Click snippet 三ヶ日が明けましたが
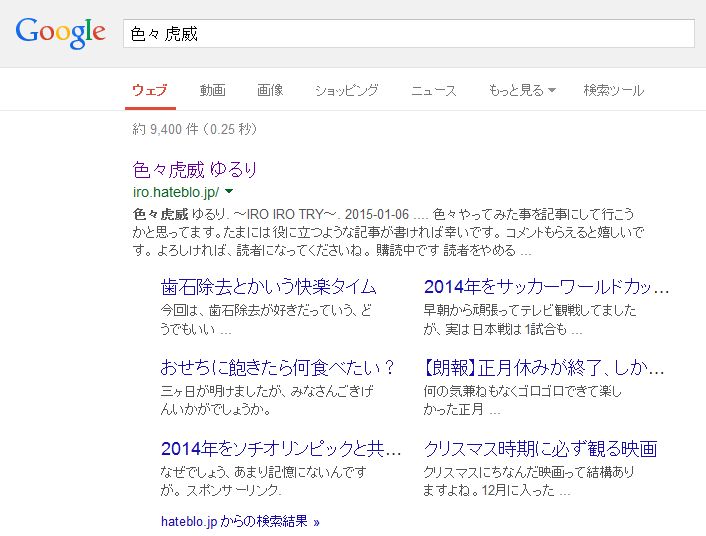The width and height of the screenshot is (706, 536). tap(267, 400)
